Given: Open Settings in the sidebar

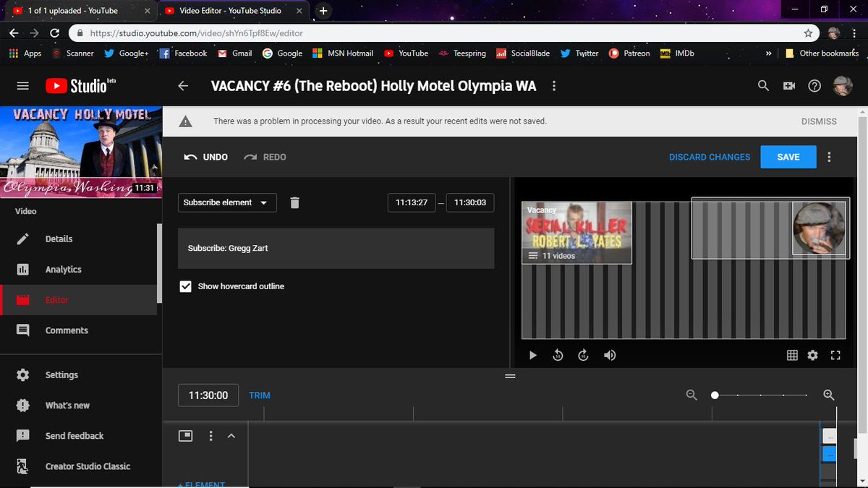Looking at the screenshot, I should 78,374.
